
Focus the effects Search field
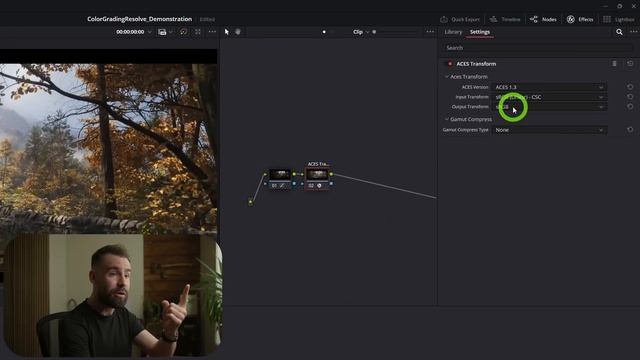(538, 48)
